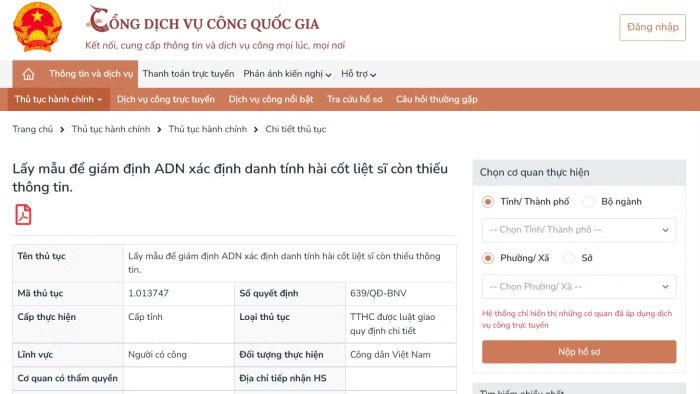Open the Chọn Tỉnh/ Thành phố dropdown
This screenshot has height=394, width=700.
(x=579, y=230)
